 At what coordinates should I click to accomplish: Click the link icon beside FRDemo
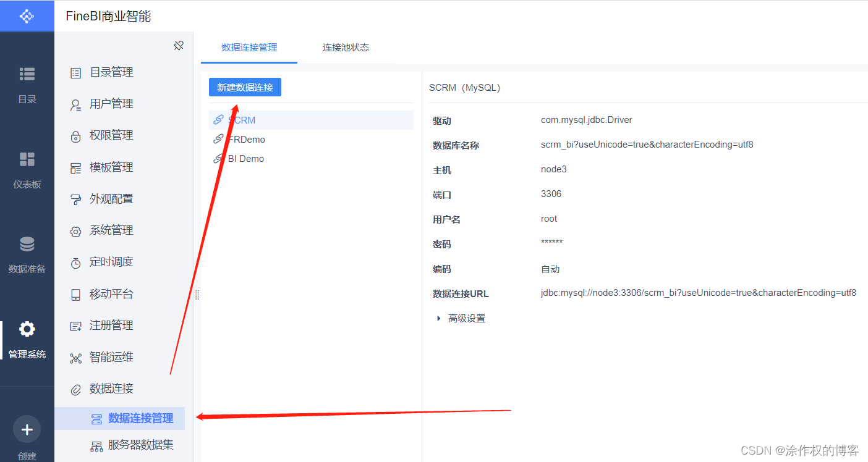(218, 139)
